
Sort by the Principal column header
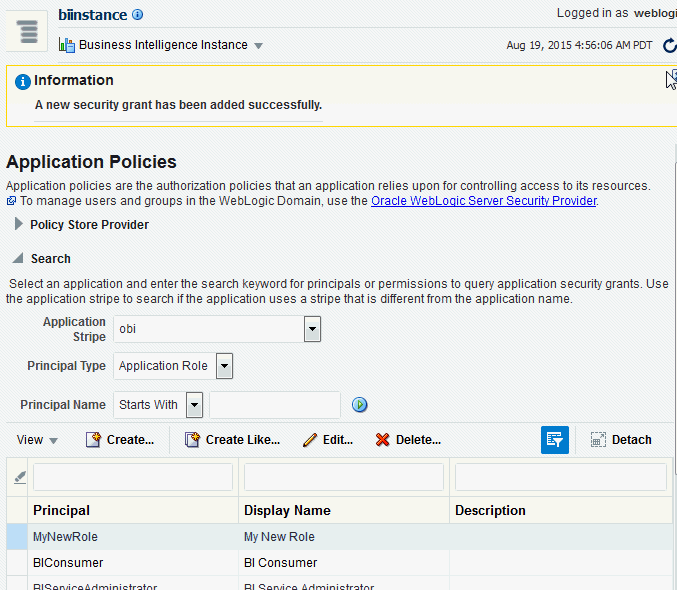pyautogui.click(x=133, y=511)
